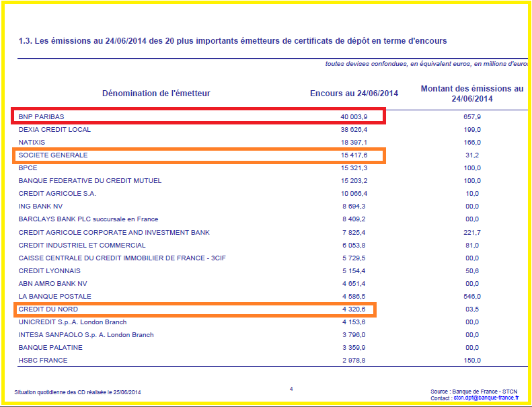Viewport: 532px width, 407px height.
Task: Select CREDIT AGRICOLE CORPORATE AND INVESTMENT BANK
Action: pyautogui.click(x=114, y=233)
